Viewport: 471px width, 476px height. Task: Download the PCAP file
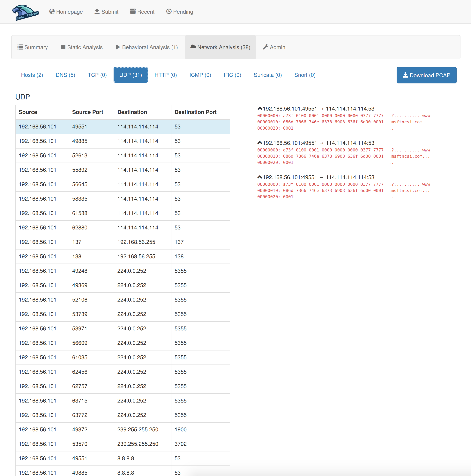click(426, 75)
